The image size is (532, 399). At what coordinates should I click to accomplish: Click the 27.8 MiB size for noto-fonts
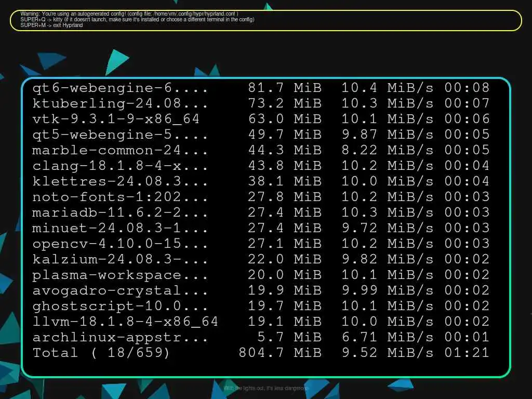click(285, 197)
